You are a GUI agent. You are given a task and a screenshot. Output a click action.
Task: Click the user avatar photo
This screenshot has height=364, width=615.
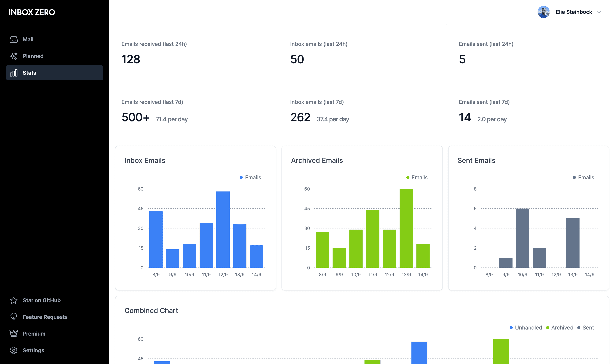543,12
